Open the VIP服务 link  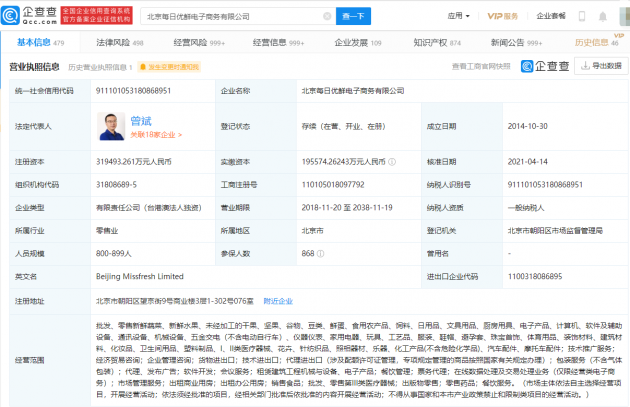coord(503,16)
